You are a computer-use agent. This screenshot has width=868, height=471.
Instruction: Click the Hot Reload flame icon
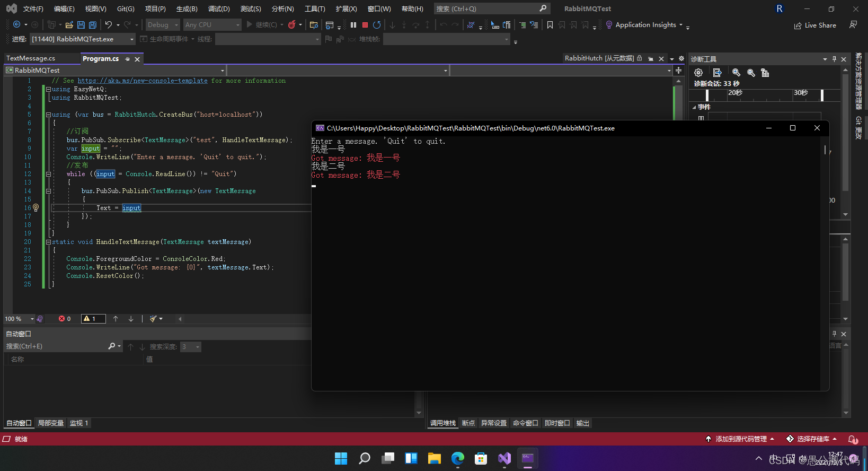click(x=291, y=24)
